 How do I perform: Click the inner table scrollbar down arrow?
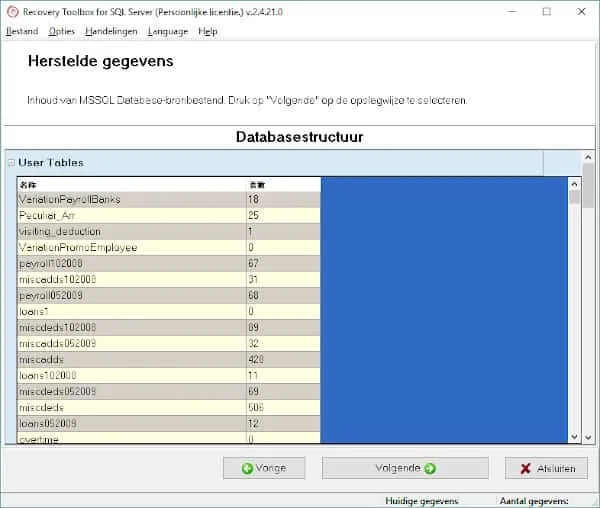(574, 436)
